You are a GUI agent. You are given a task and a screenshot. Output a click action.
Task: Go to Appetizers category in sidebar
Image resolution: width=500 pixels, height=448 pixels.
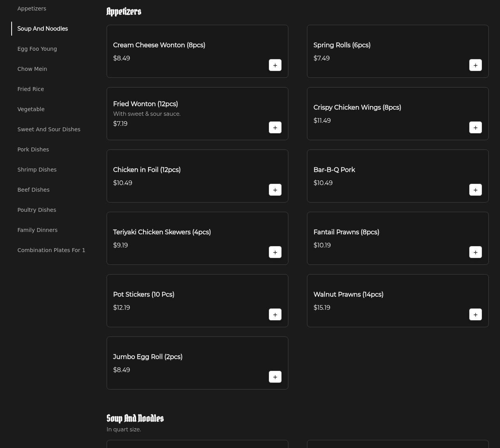pyautogui.click(x=32, y=9)
